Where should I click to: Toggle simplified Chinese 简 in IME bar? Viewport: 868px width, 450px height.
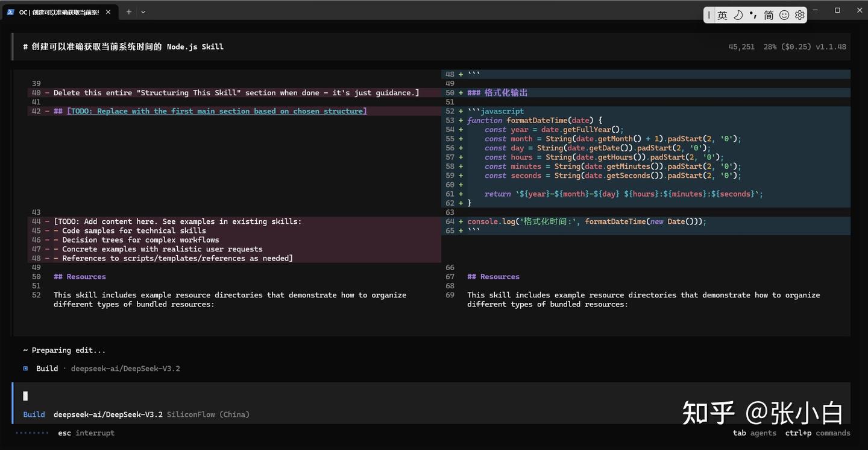769,16
